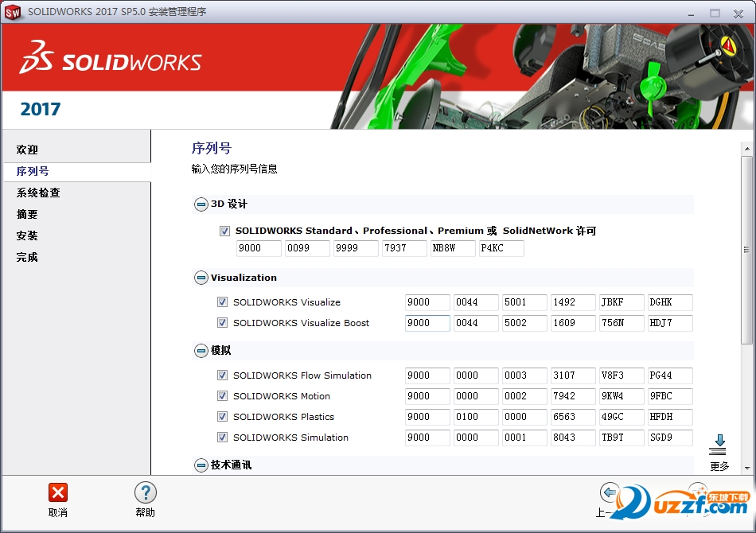The width and height of the screenshot is (756, 533).
Task: Click Plastics serial field 6563
Action: (573, 417)
